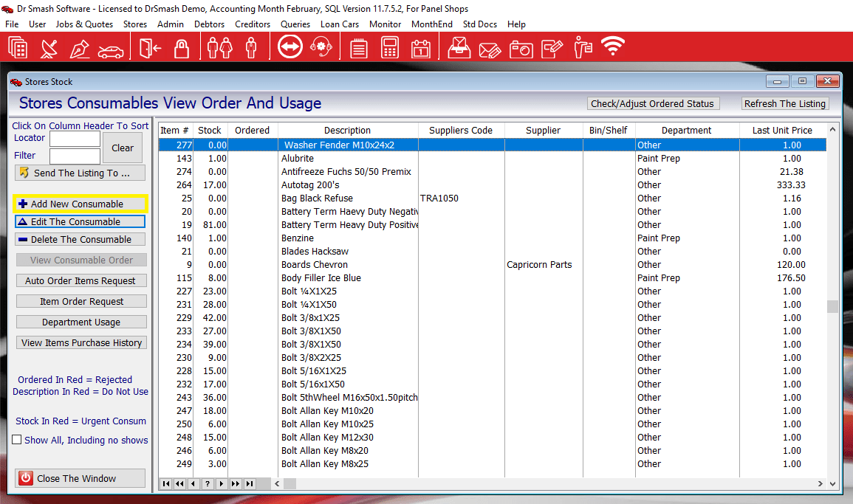Click the exit door icon
The height and width of the screenshot is (504, 853).
[150, 49]
